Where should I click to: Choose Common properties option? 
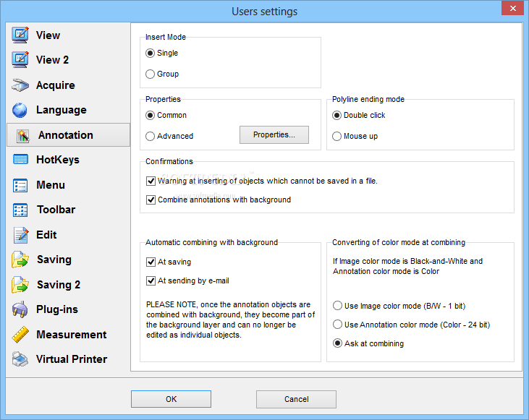(150, 116)
